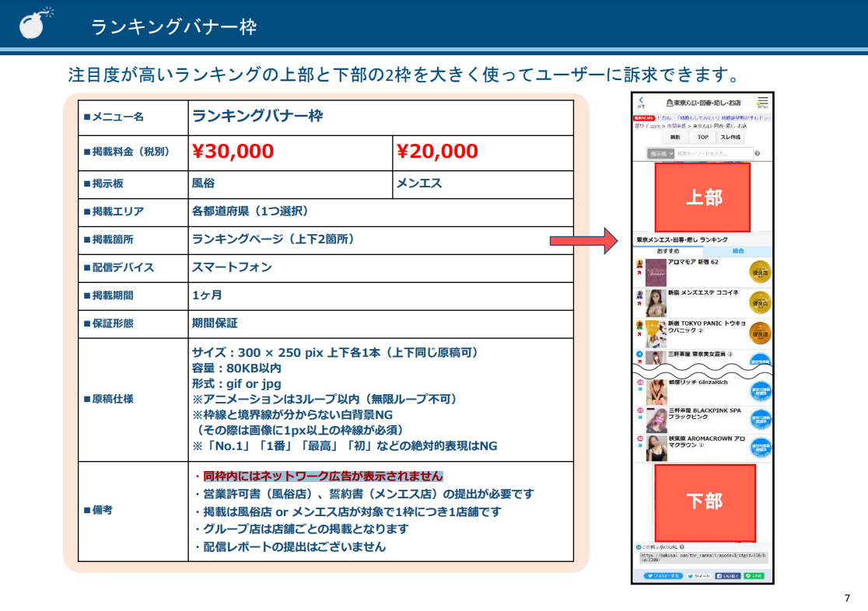
Task: Click the green LINE share button
Action: tap(754, 575)
